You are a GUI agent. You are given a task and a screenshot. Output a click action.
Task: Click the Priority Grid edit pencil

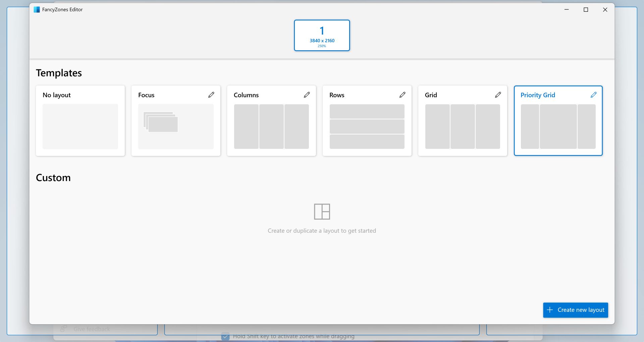point(593,95)
